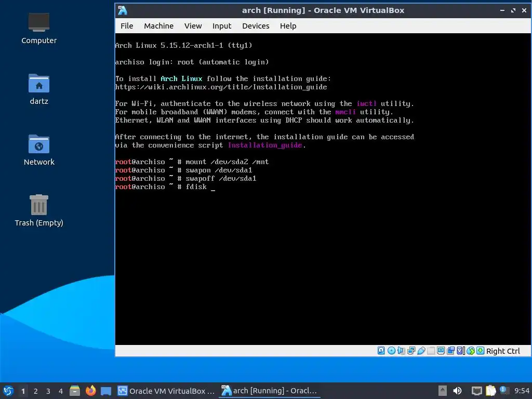Click the USB devices status icon
The image size is (532, 399).
[x=421, y=351]
